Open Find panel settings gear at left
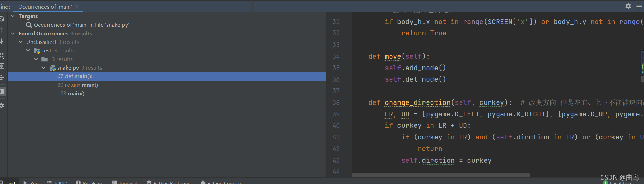Screen dimensions: 644x184 click(x=2, y=106)
